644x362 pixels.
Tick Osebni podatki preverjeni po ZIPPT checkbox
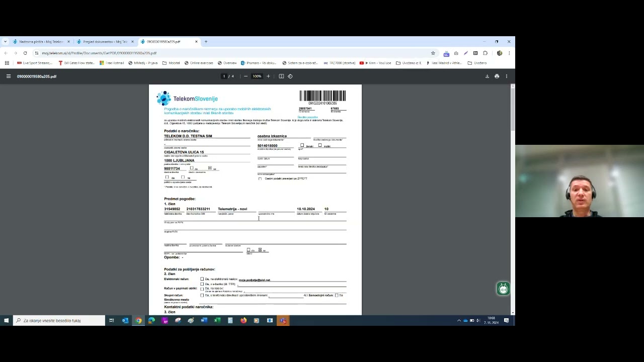260,178
